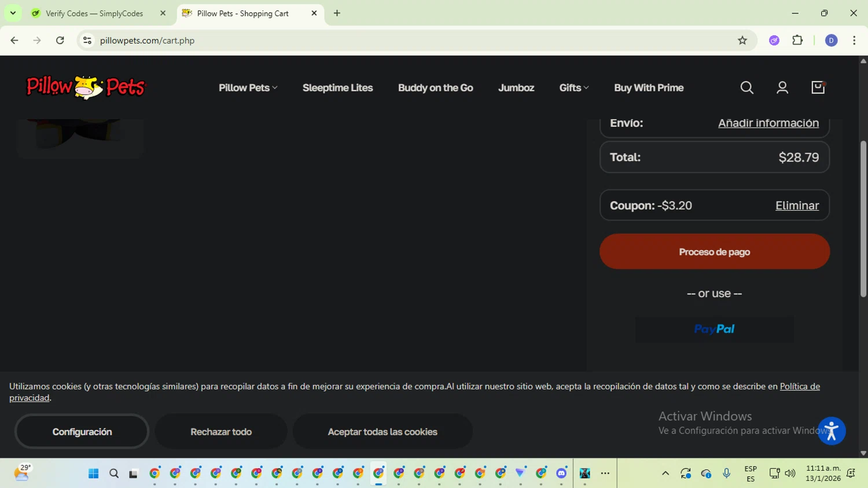This screenshot has width=868, height=488.
Task: Go to Sleeptime Lites
Action: [338, 88]
